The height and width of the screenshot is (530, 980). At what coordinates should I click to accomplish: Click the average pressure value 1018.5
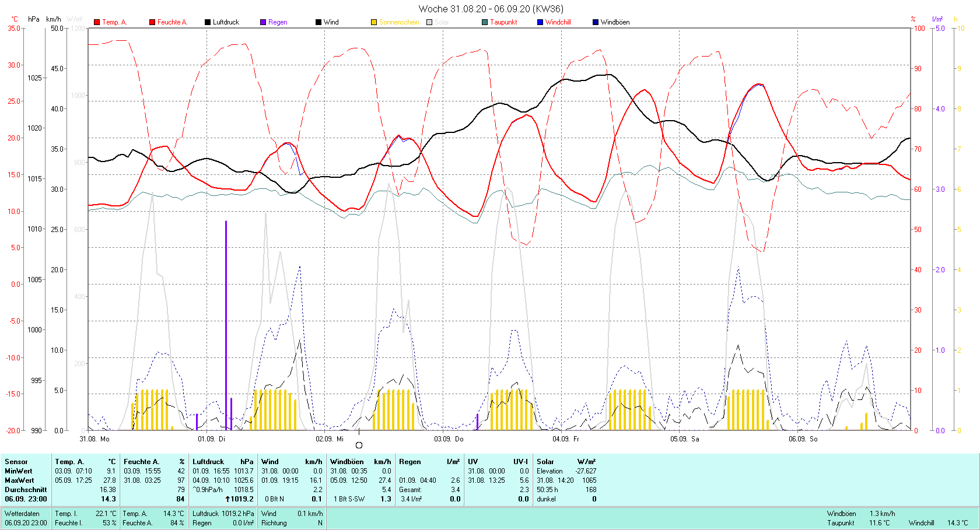point(244,490)
